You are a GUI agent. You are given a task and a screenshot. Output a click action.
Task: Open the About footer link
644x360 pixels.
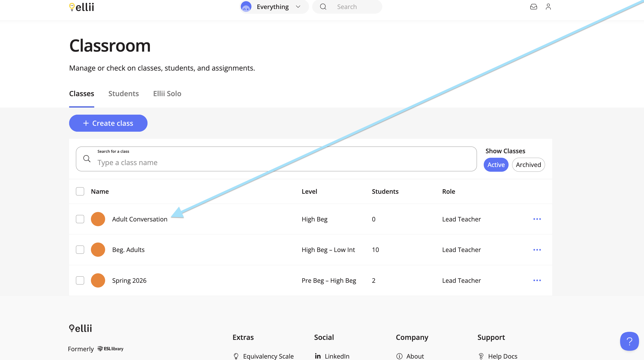click(415, 356)
